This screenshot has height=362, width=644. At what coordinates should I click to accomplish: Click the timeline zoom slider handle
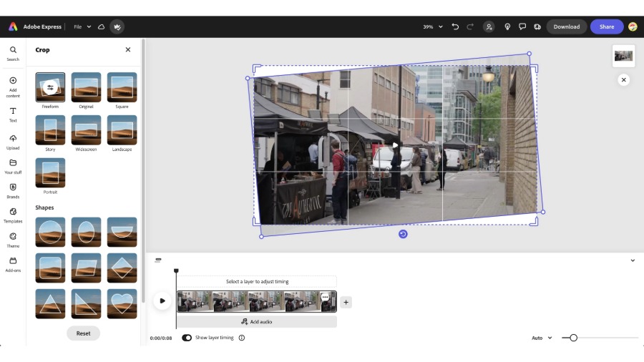(573, 338)
